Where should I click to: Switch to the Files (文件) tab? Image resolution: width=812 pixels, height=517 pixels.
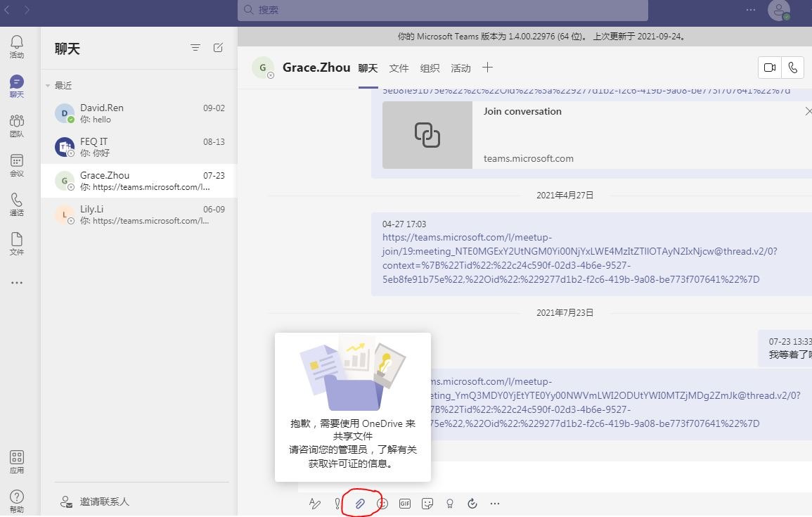tap(399, 68)
